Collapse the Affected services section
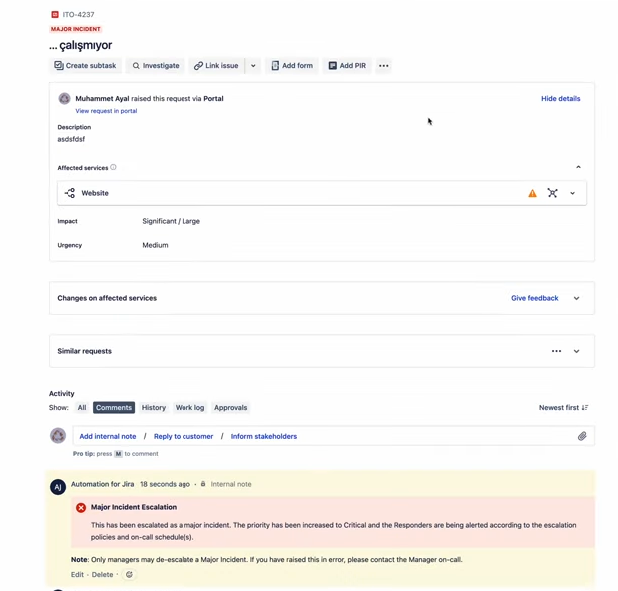The width and height of the screenshot is (618, 591). [x=578, y=167]
